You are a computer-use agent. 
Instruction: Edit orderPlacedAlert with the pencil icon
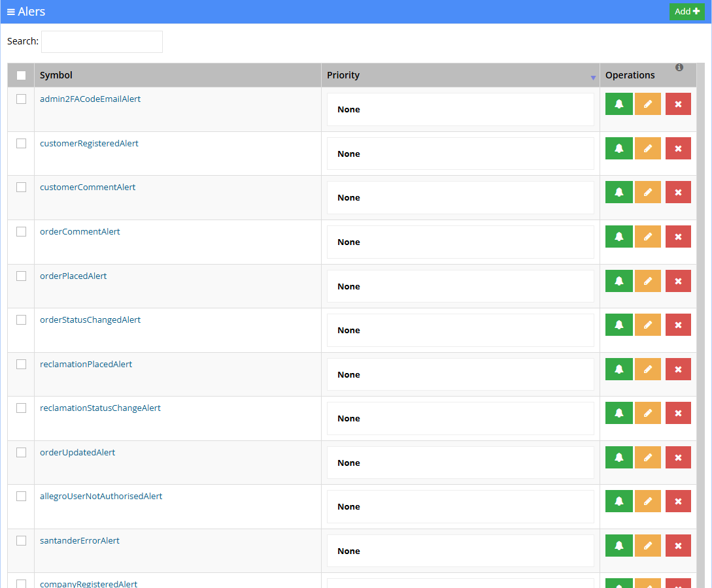(x=647, y=281)
